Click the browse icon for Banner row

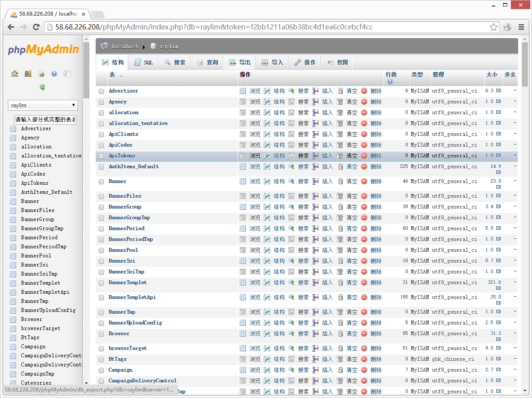coord(243,181)
